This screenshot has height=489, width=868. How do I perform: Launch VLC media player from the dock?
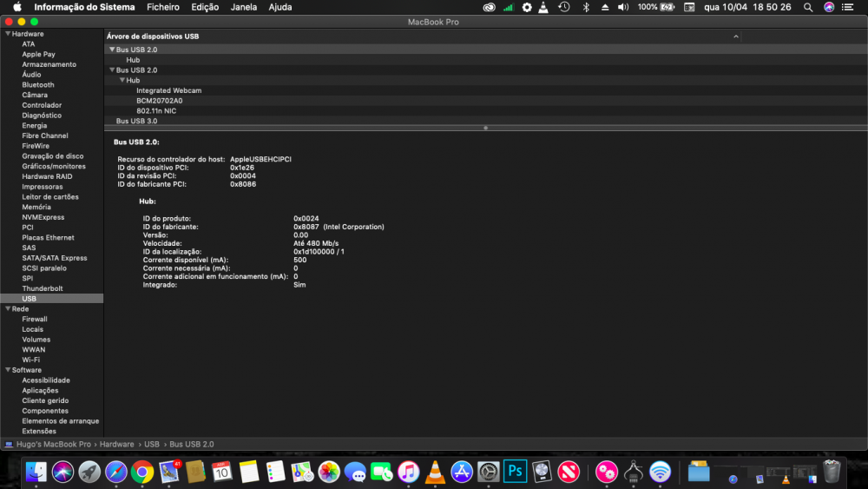coord(435,472)
